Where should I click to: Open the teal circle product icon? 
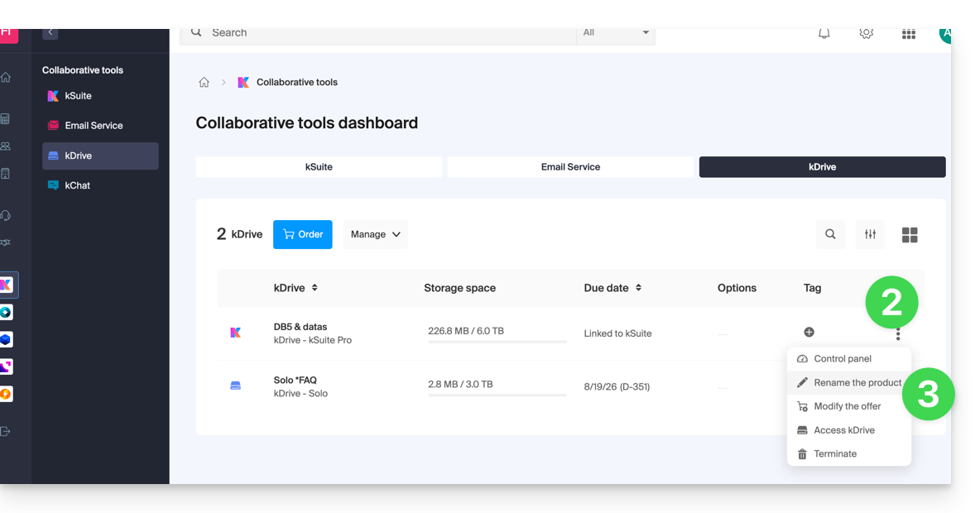6,312
